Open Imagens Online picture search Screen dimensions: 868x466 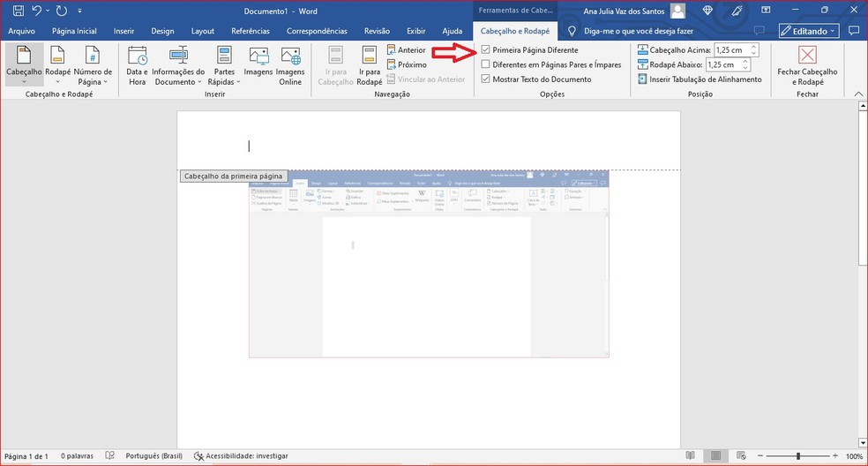[x=290, y=64]
